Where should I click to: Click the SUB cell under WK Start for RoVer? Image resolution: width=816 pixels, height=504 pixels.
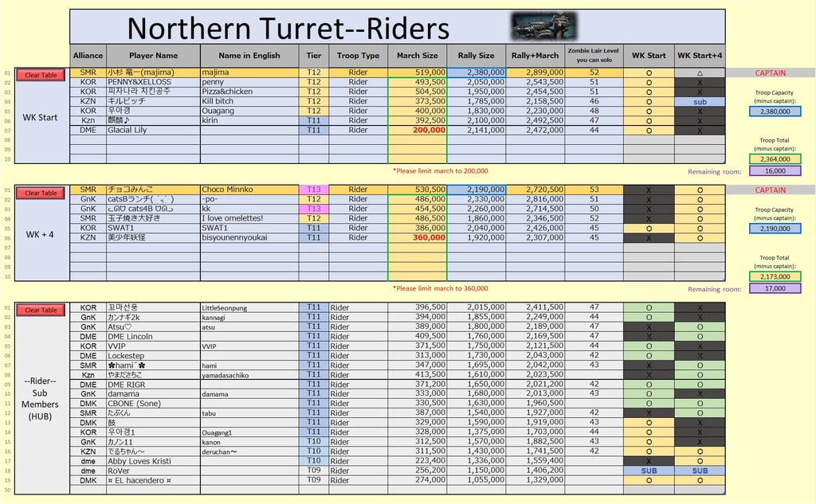coord(649,471)
